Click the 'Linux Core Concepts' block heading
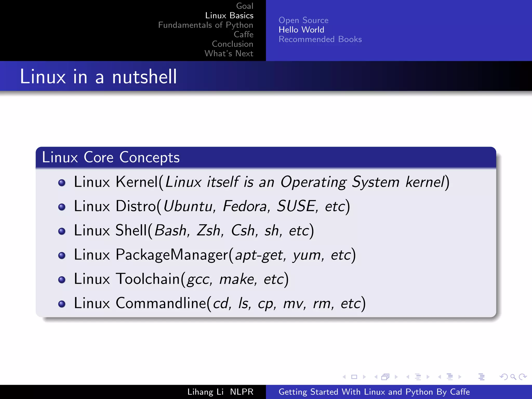 [111, 157]
